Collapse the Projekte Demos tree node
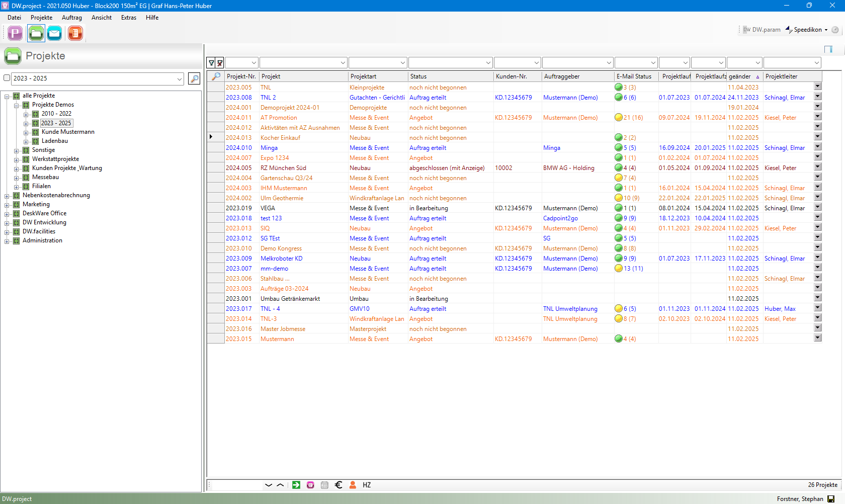The height and width of the screenshot is (504, 845). [17, 105]
